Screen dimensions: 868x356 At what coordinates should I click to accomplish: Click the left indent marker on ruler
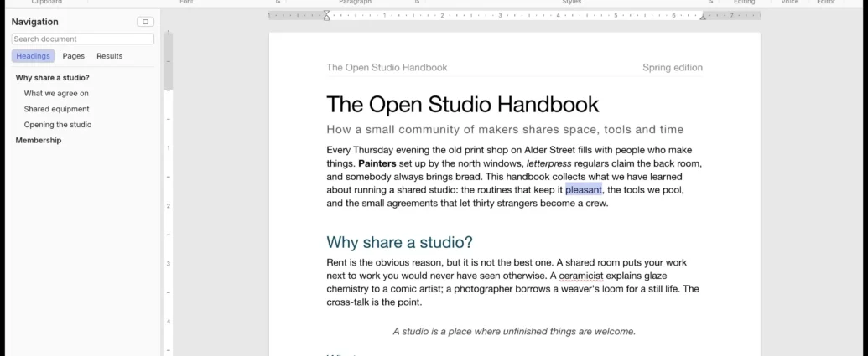pos(326,18)
